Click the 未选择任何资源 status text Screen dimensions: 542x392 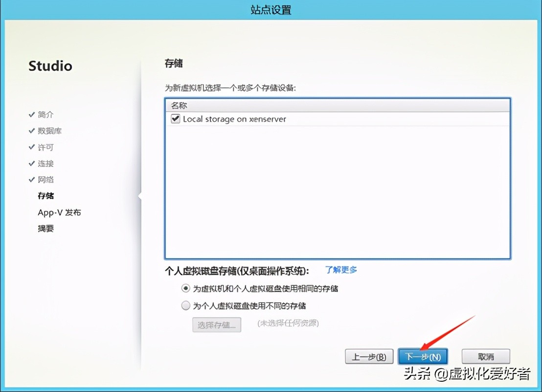(x=288, y=323)
